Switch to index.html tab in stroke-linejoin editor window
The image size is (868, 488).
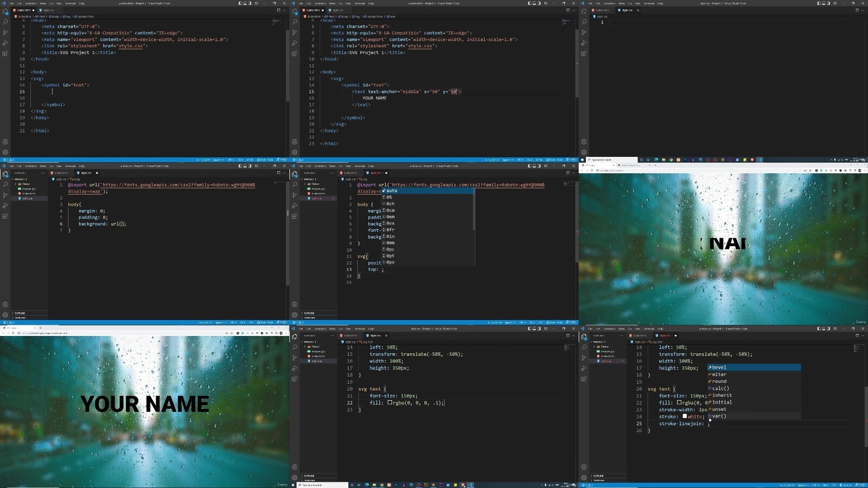[639, 335]
